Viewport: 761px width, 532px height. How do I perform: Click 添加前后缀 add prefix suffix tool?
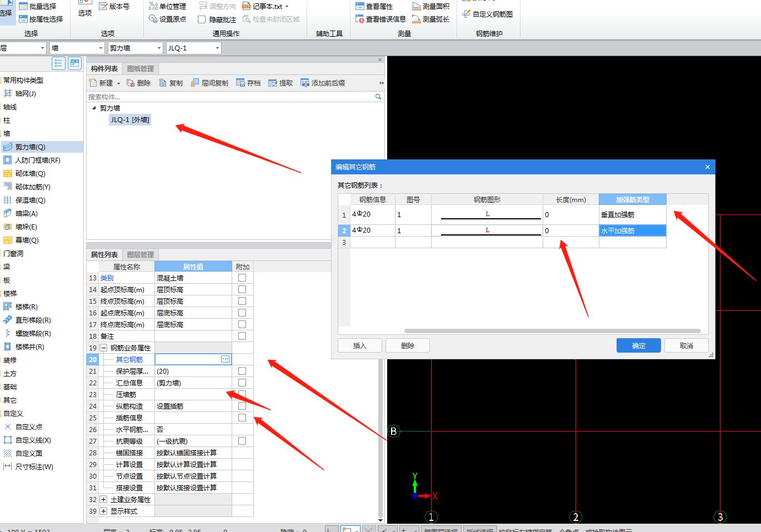click(323, 83)
